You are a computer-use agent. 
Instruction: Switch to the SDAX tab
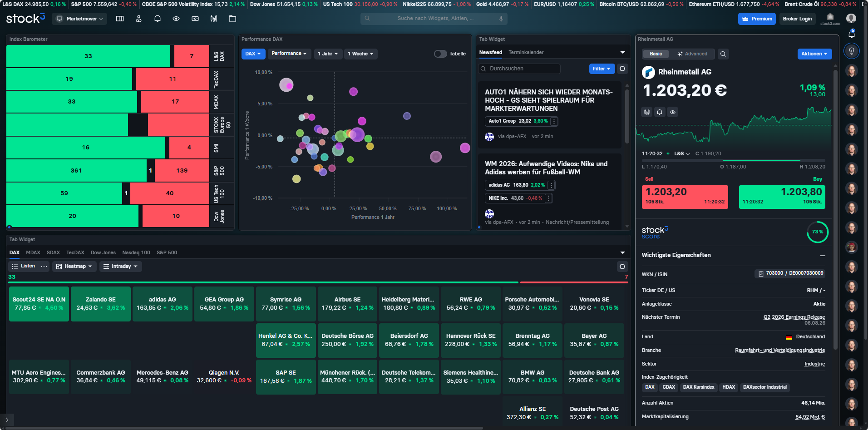[x=54, y=252]
